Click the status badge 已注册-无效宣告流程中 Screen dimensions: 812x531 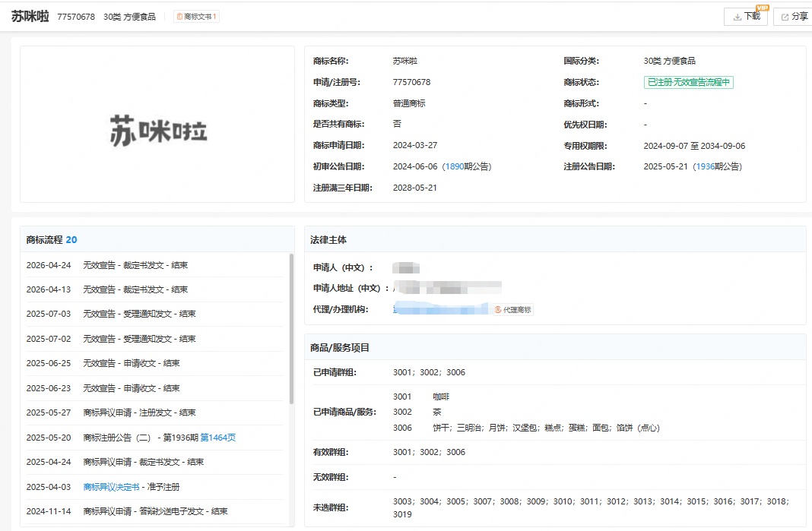click(x=688, y=82)
